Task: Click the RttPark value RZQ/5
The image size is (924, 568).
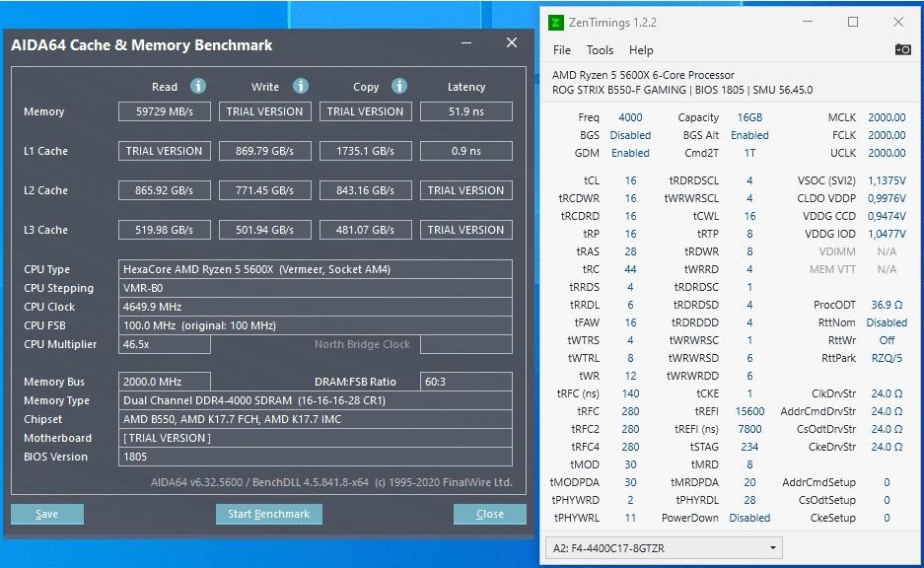Action: point(887,358)
